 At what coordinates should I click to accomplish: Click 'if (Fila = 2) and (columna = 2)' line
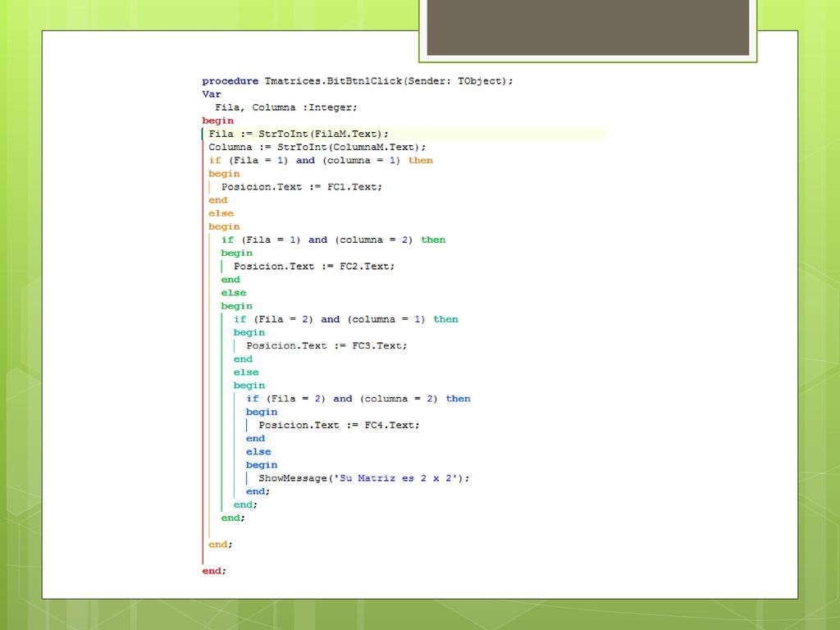coord(358,399)
